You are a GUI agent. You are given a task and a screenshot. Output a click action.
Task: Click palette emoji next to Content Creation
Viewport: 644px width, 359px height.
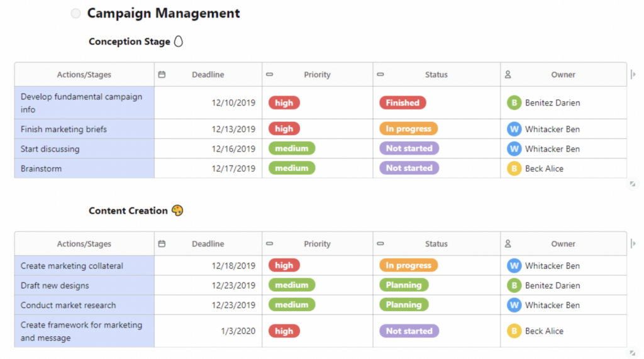click(177, 211)
